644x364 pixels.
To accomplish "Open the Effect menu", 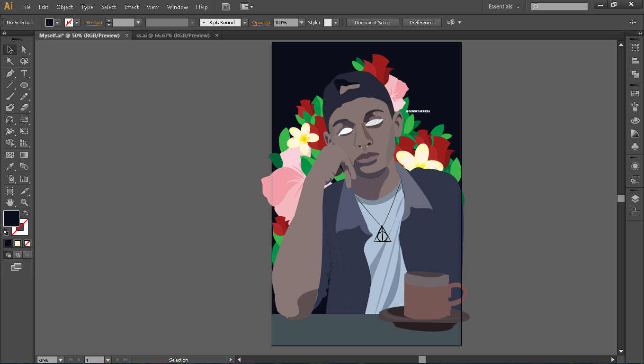I will [132, 7].
